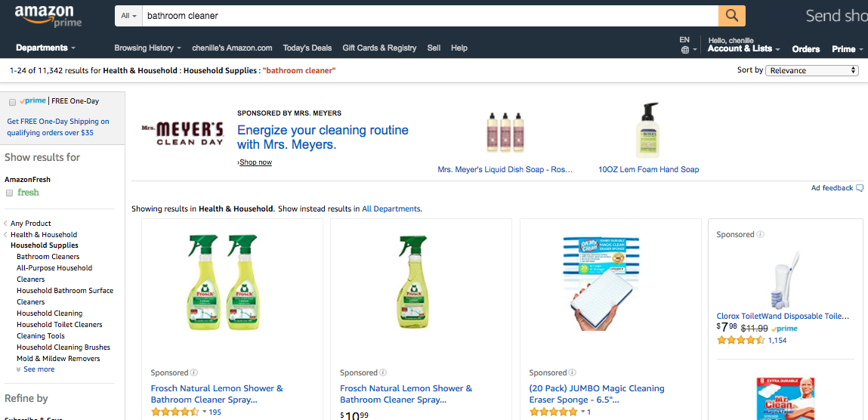Click the orange search magnifier button
The image size is (868, 420).
point(731,15)
